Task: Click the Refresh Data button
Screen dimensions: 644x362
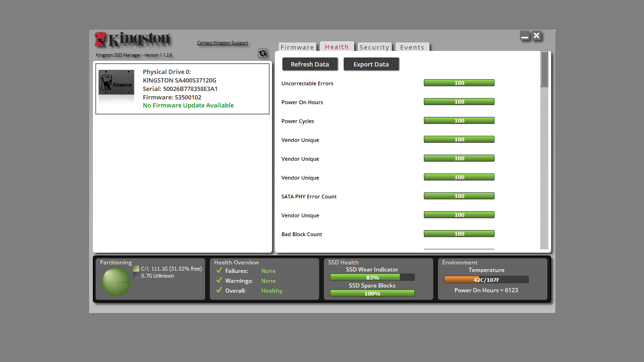Action: pos(310,64)
